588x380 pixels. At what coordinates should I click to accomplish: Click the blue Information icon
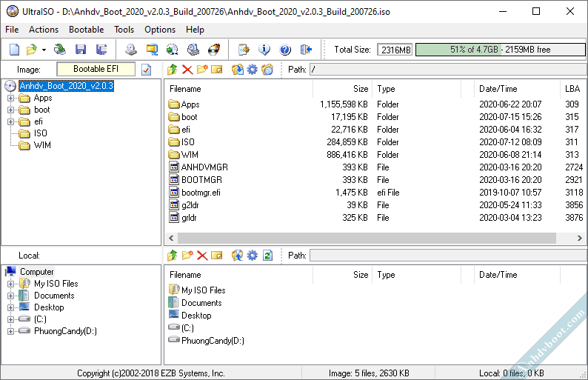coord(264,50)
